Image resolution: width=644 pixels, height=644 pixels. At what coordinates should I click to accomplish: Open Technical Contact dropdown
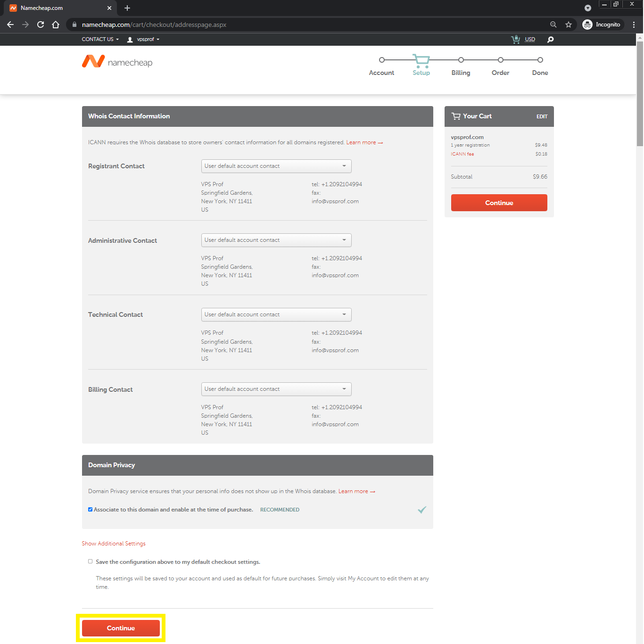(x=276, y=314)
